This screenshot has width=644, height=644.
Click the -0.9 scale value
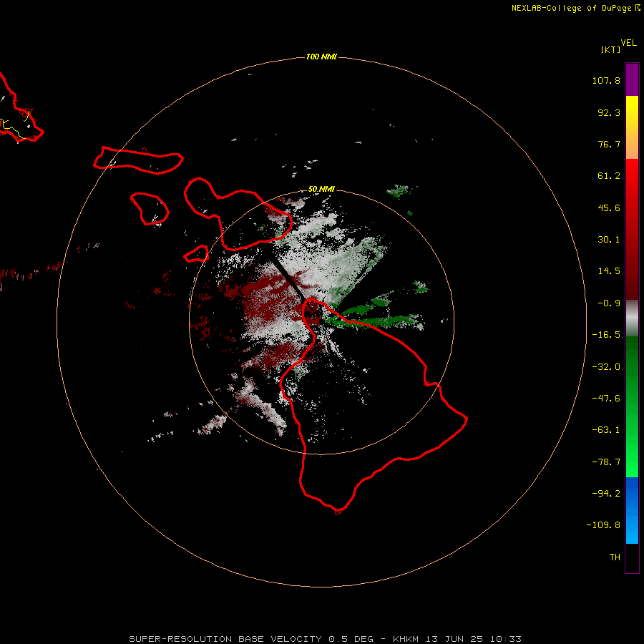pyautogui.click(x=609, y=303)
